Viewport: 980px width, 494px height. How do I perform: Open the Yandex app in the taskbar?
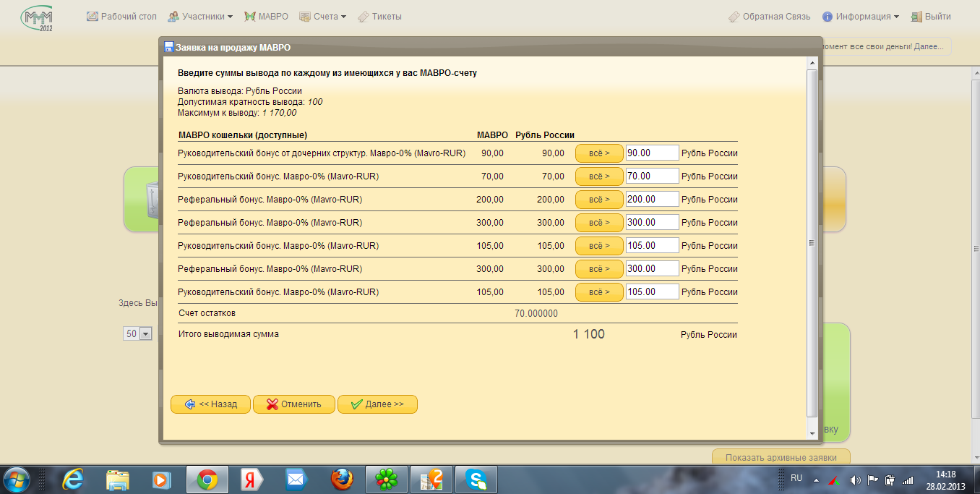point(252,479)
